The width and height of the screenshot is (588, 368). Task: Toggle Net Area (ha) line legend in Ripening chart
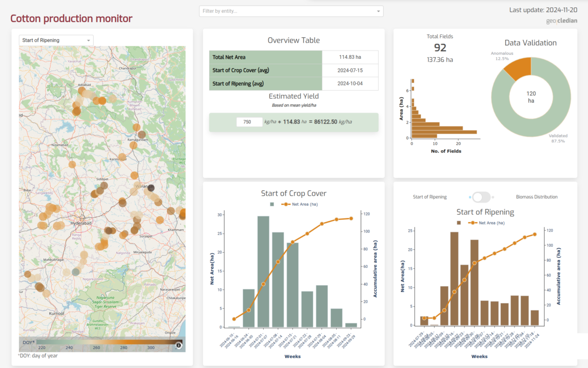click(x=487, y=222)
